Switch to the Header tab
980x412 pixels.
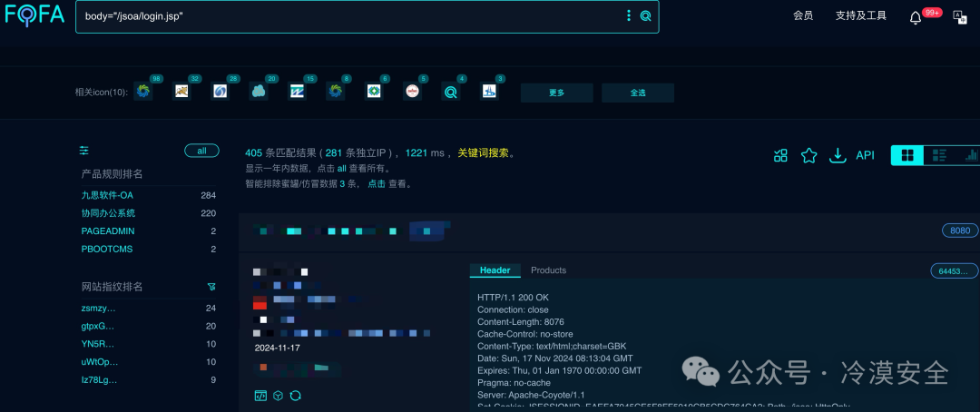click(x=495, y=270)
